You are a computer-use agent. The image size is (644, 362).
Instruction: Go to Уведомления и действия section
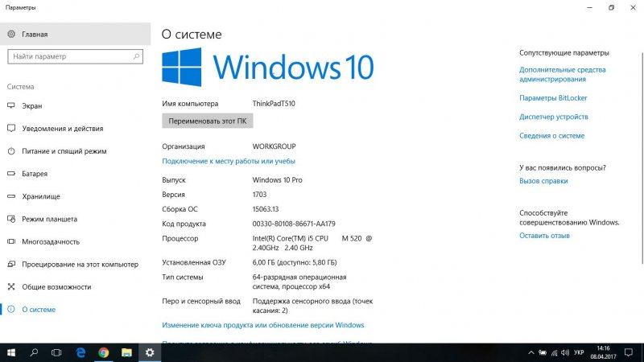pos(62,128)
